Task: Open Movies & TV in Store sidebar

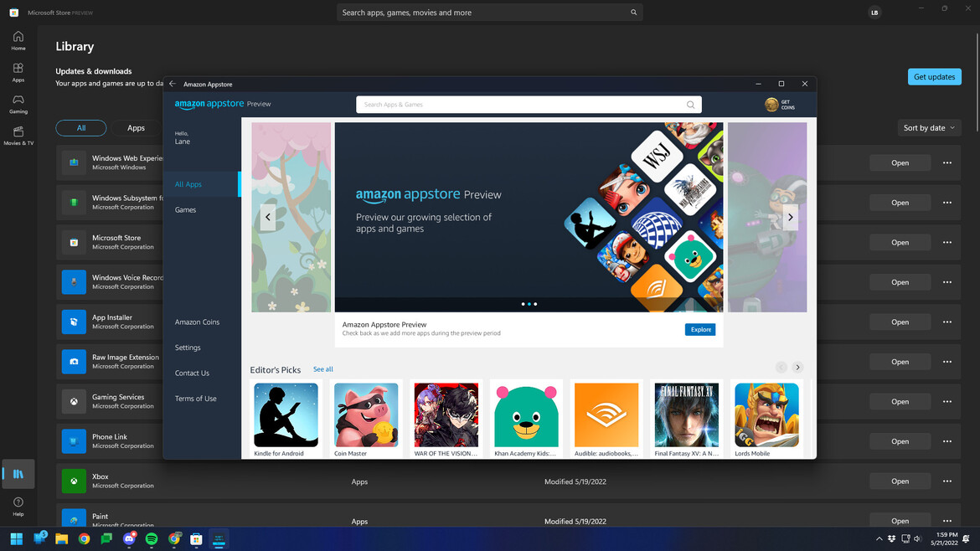Action: (18, 136)
